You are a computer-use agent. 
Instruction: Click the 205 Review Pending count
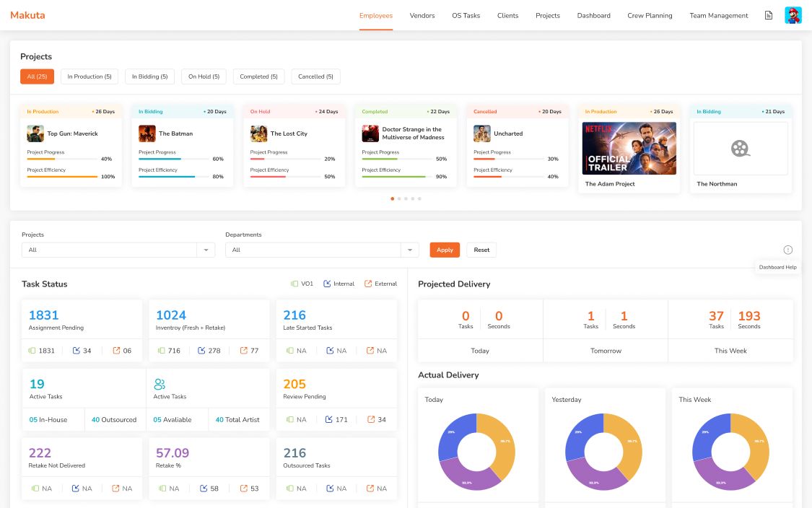[294, 384]
